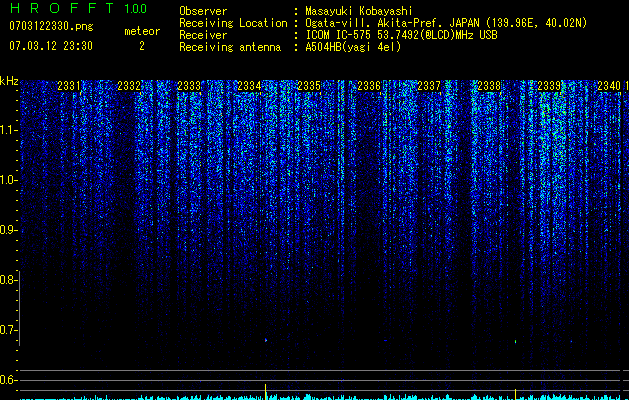
Task: Click the 2340 time marker
Action: coord(609,86)
